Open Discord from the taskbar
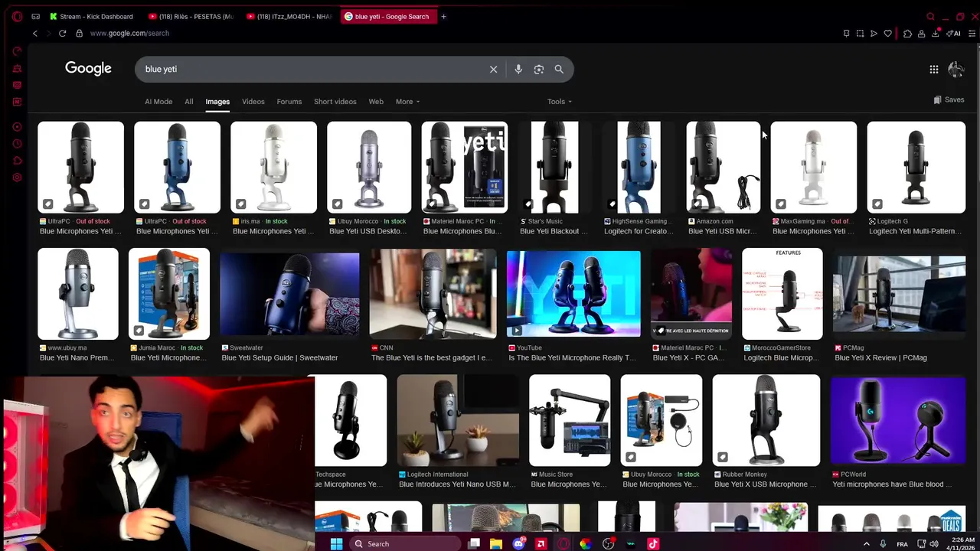 (519, 544)
